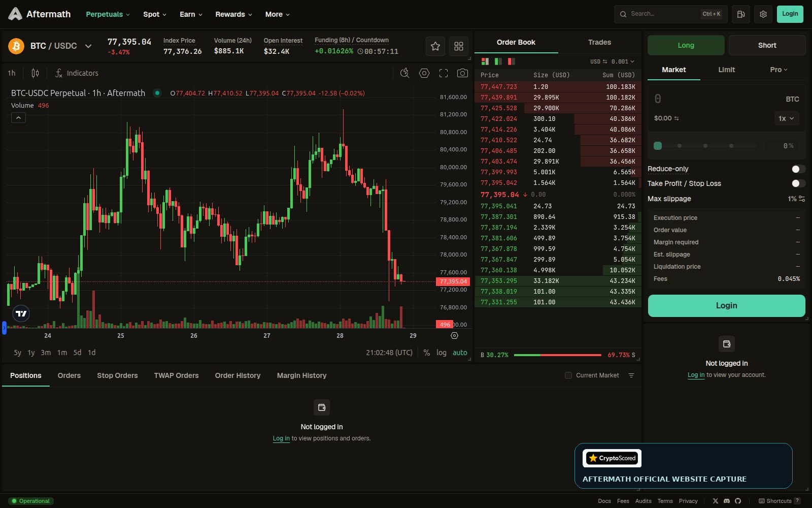Open the Perpetuals menu

coord(108,14)
